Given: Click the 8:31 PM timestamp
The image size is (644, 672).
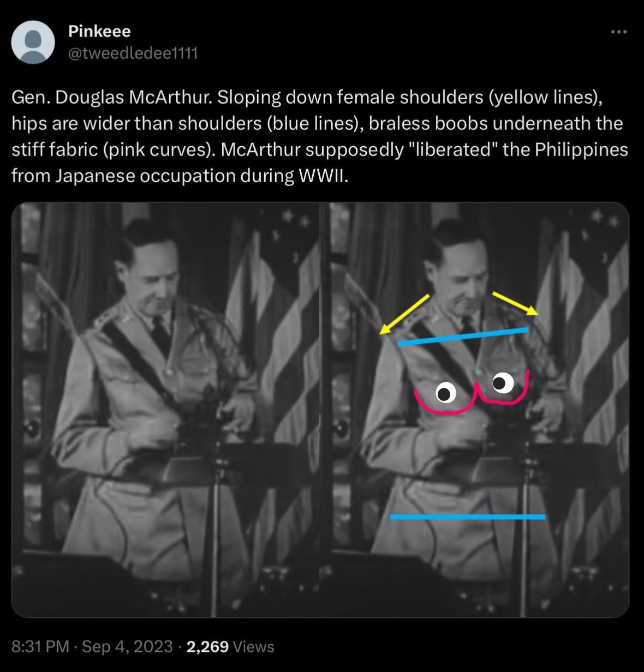Looking at the screenshot, I should pyautogui.click(x=40, y=646).
